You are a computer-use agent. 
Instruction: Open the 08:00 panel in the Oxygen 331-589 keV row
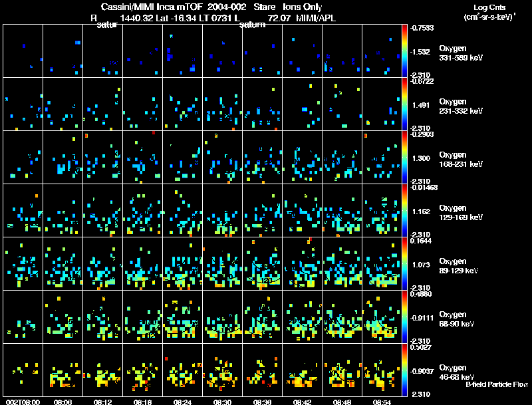(x=23, y=51)
